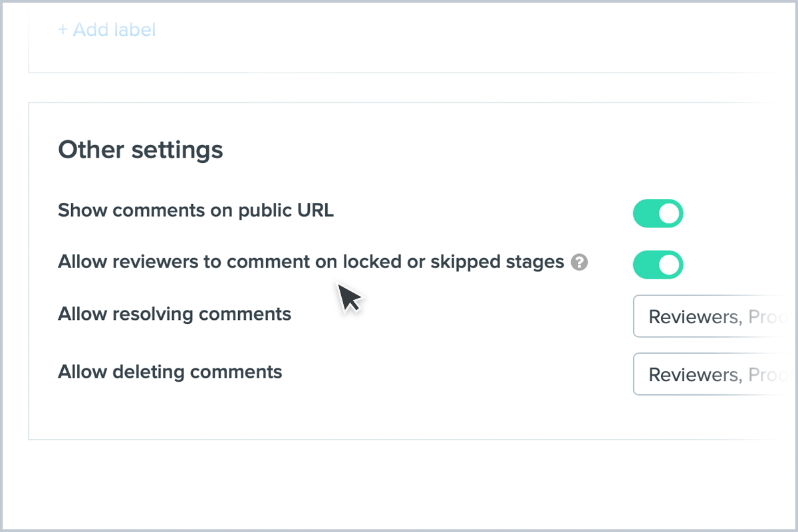Click the Other settings heading
Screen dimensions: 798x532
(x=140, y=150)
